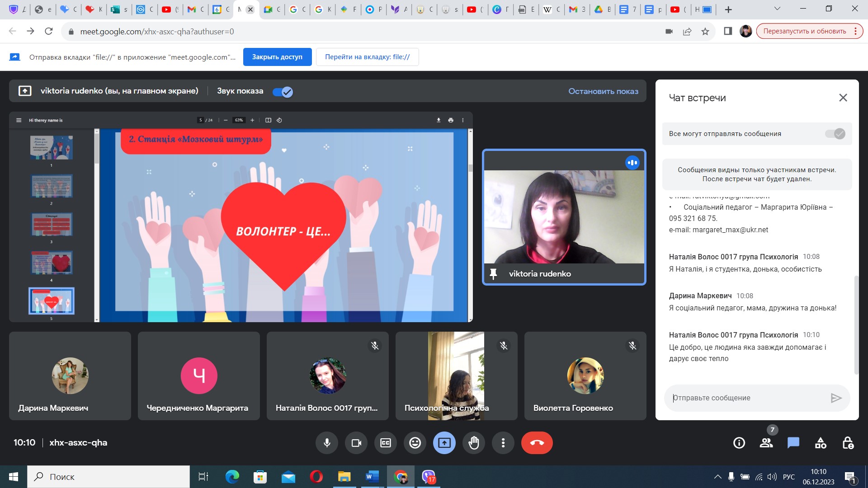The image size is (868, 488).
Task: Click browser address bar URL
Action: point(157,31)
